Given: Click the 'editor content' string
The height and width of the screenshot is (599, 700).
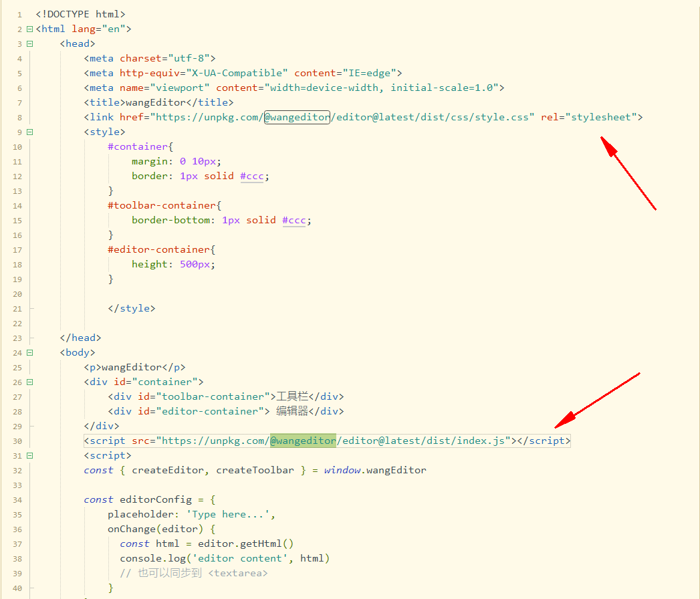Looking at the screenshot, I should tap(240, 559).
